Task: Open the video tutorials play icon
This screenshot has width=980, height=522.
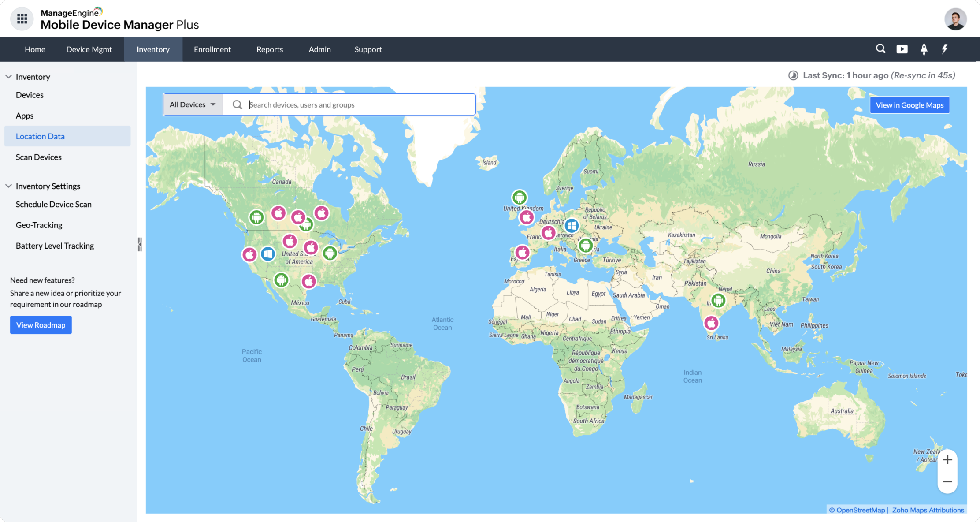Action: [902, 49]
